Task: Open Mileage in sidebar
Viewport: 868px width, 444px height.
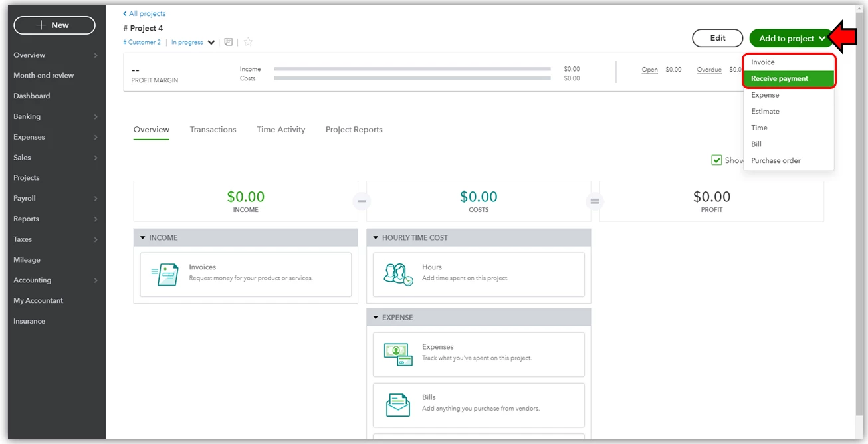Action: (x=27, y=260)
